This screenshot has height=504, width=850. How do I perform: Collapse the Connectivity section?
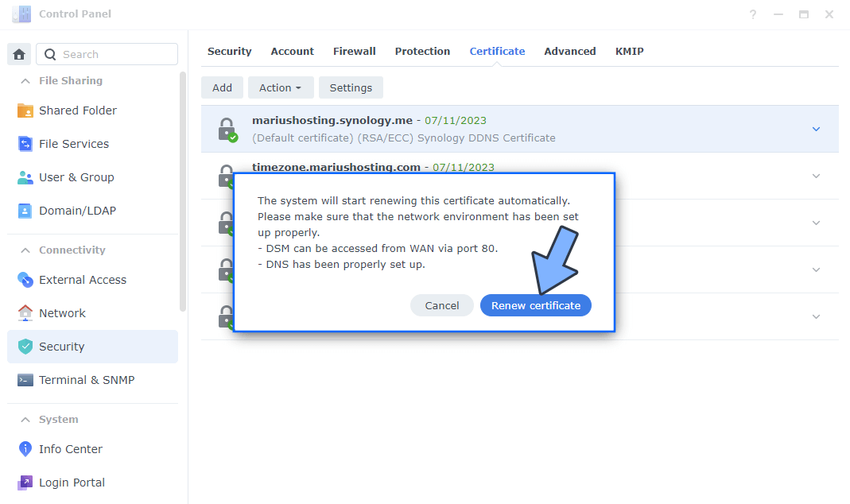click(25, 250)
